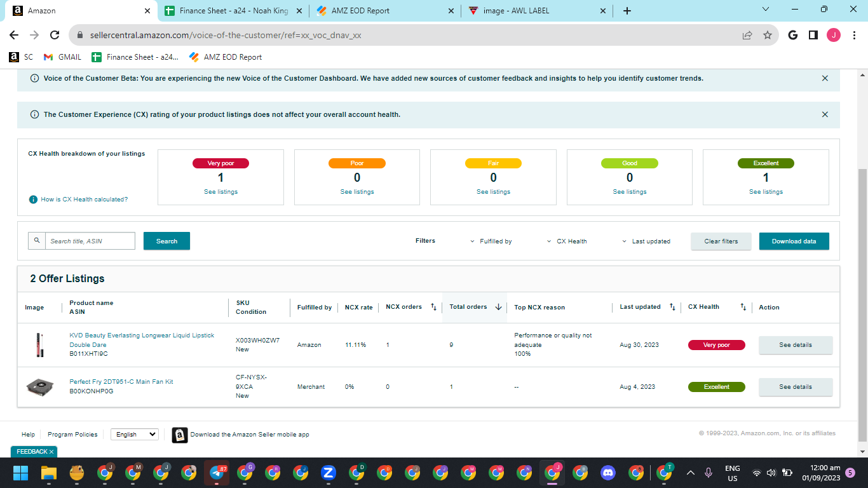Open Telegram from the taskbar
This screenshot has height=488, width=868.
pos(217,473)
